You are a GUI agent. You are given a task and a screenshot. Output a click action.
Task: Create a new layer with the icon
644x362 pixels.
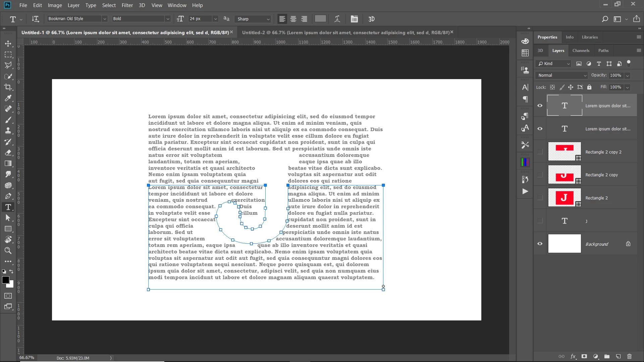618,356
